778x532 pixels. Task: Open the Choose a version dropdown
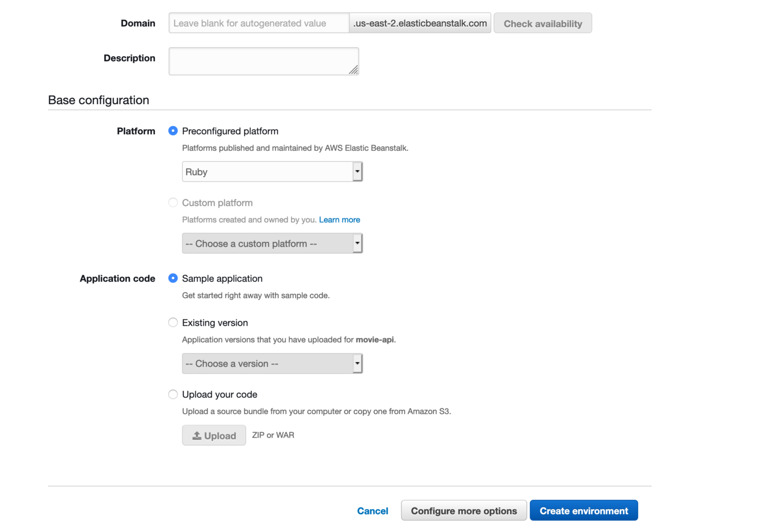(268, 364)
